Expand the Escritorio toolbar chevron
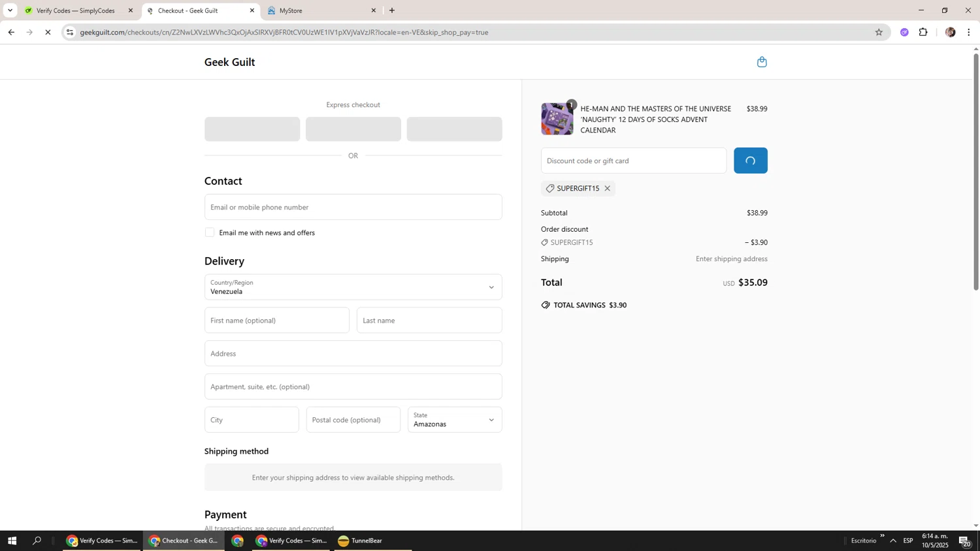This screenshot has width=980, height=551. [882, 536]
